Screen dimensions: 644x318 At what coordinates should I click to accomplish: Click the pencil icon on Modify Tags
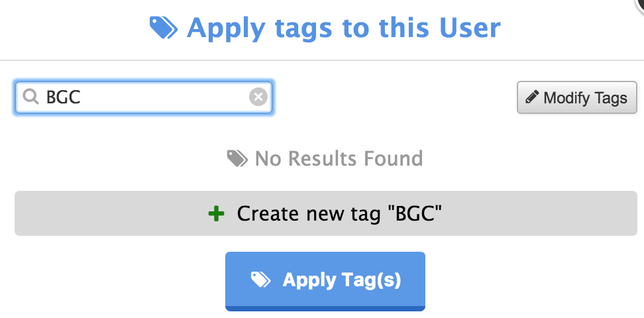532,97
